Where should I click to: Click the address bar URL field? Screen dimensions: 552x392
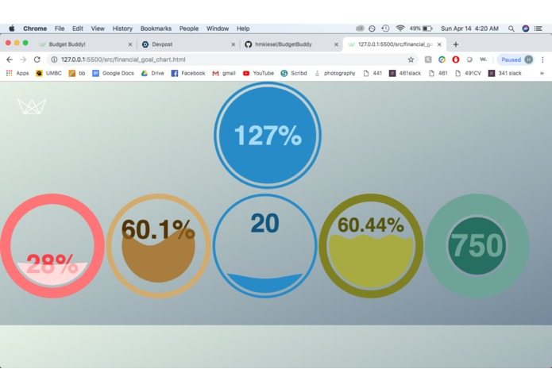233,60
